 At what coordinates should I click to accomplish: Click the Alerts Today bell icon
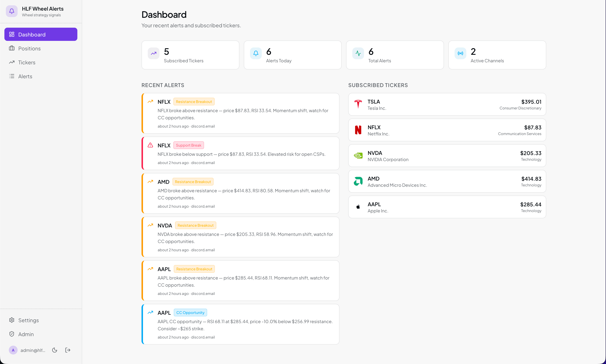pyautogui.click(x=256, y=53)
